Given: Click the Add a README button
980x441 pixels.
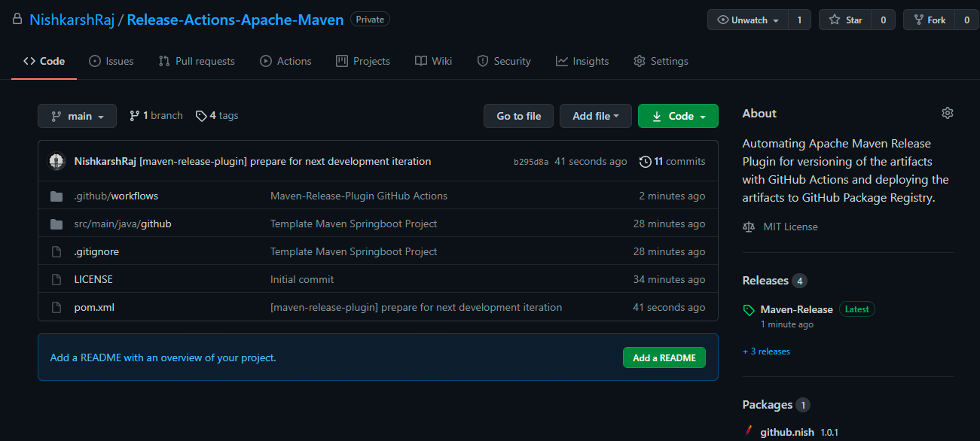Looking at the screenshot, I should coord(664,357).
